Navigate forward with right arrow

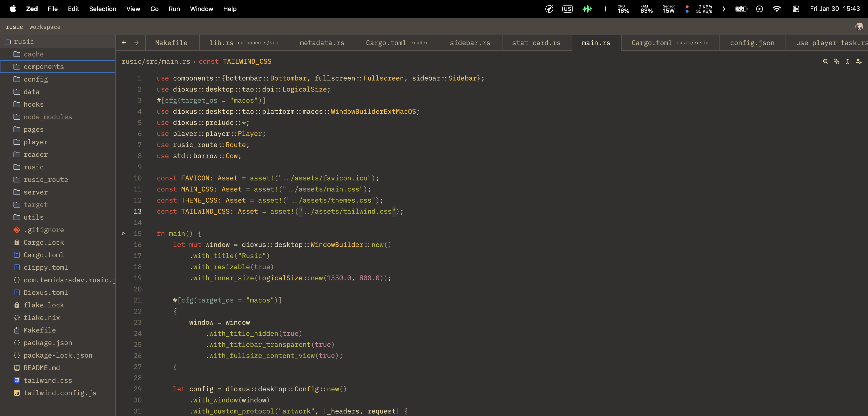[x=136, y=43]
